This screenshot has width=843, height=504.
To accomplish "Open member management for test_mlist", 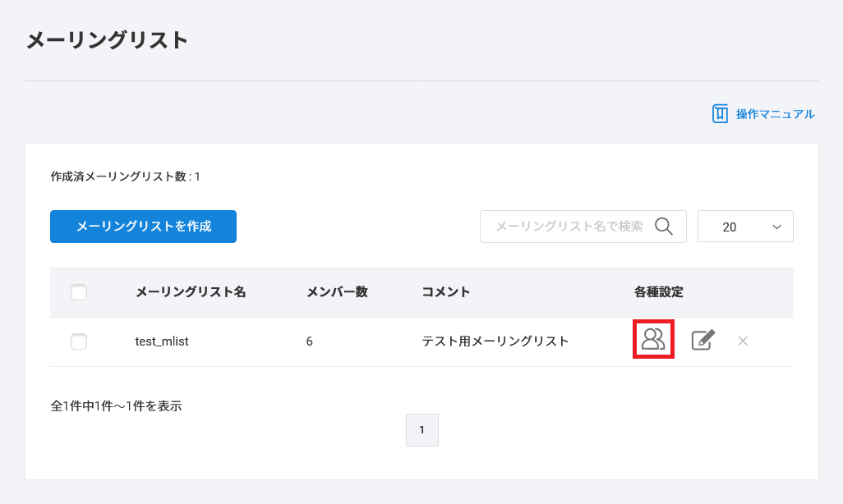I will point(653,340).
